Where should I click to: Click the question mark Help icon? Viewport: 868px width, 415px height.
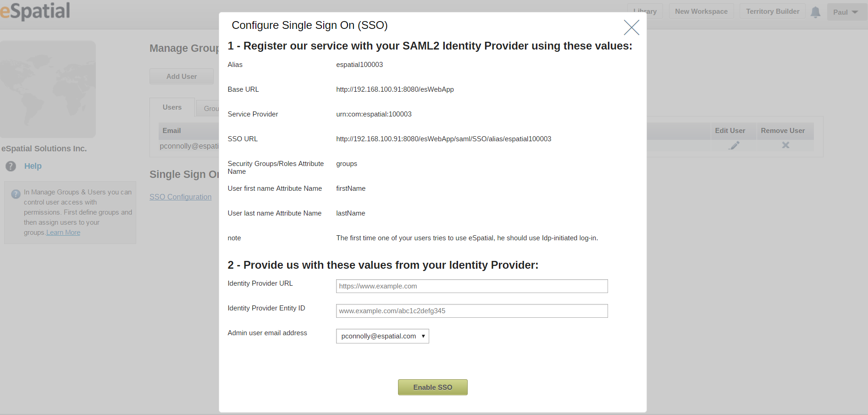(x=11, y=166)
